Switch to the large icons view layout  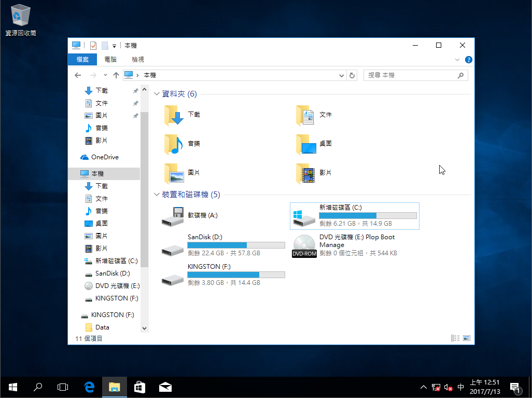click(x=467, y=338)
